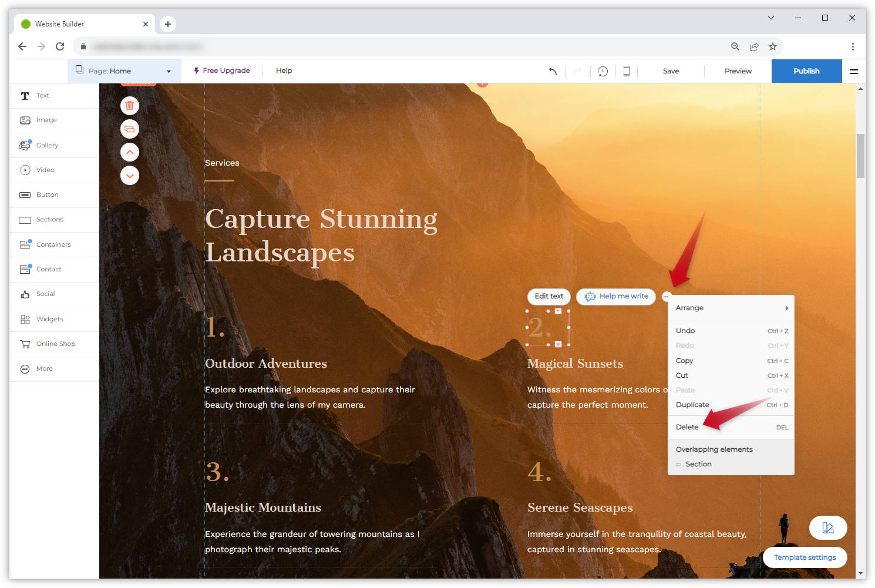Click the design palette floating button
This screenshot has width=875, height=588.
827,527
